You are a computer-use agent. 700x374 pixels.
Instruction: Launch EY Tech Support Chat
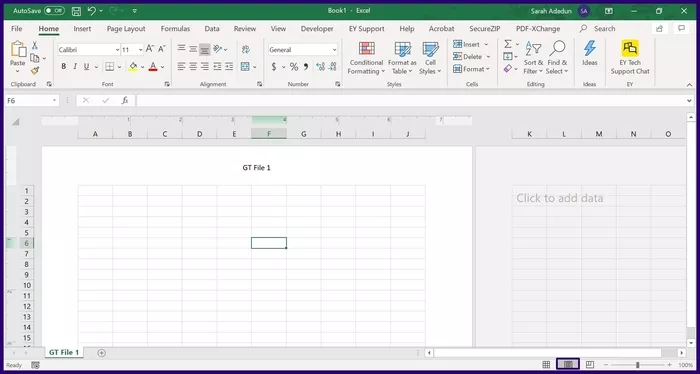point(630,58)
